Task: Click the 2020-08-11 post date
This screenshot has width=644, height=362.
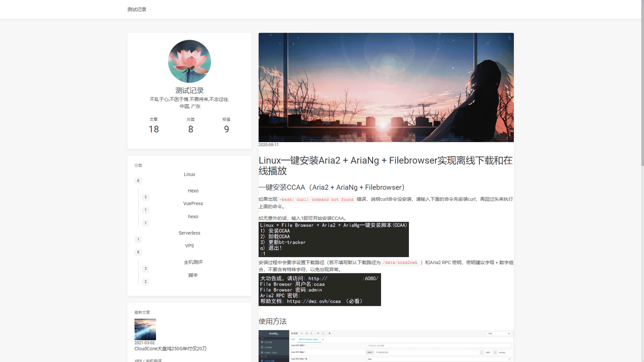Action: (x=268, y=145)
